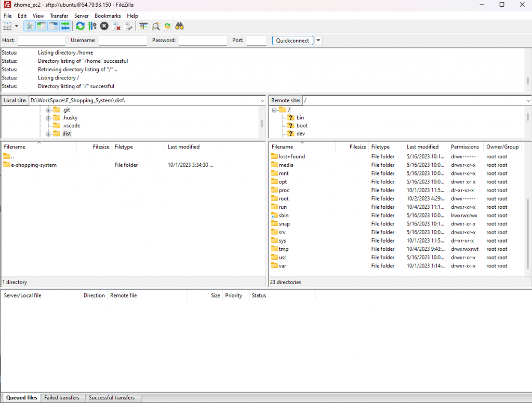Select the dev folder in remote tree

click(301, 133)
